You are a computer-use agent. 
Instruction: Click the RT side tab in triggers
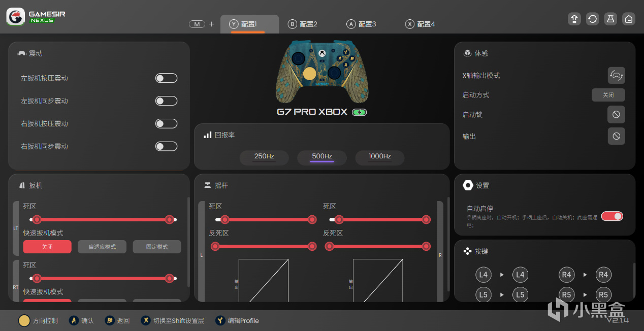pos(16,282)
